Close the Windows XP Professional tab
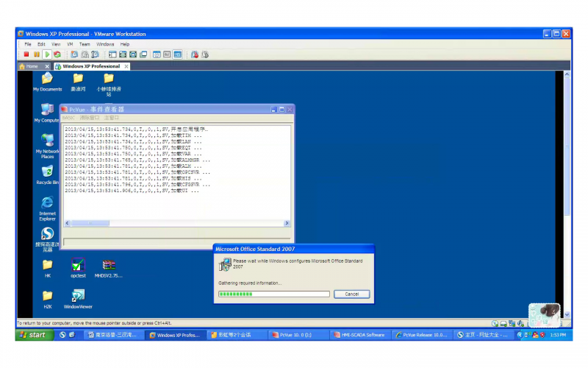This screenshot has width=588, height=368. pos(126,66)
